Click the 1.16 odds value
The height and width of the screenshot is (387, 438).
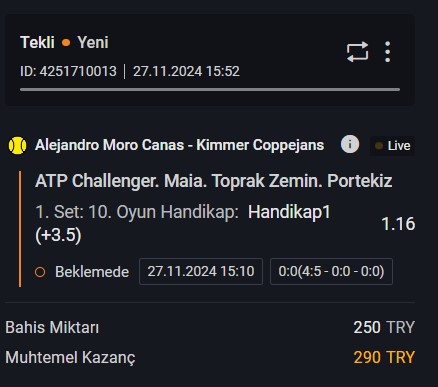click(x=398, y=224)
